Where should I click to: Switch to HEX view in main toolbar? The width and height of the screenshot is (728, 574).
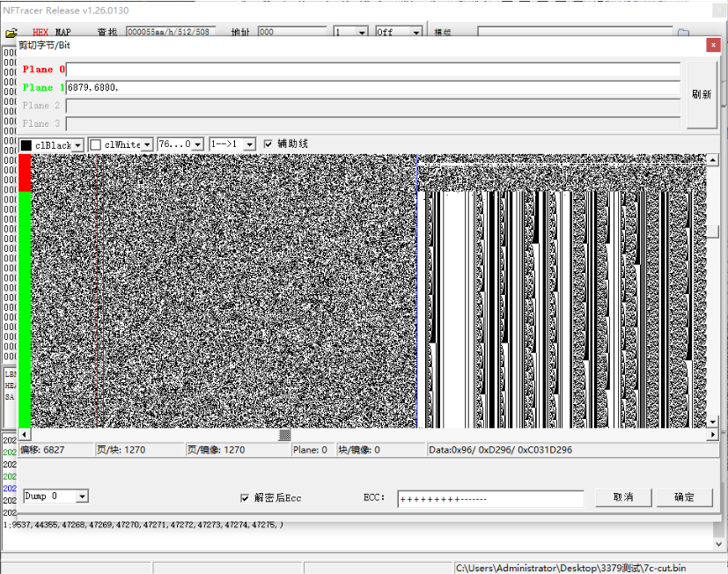coord(40,32)
